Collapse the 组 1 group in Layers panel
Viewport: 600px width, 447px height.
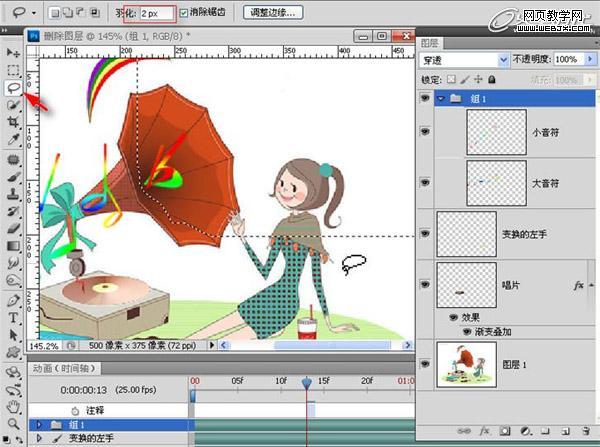[x=440, y=99]
